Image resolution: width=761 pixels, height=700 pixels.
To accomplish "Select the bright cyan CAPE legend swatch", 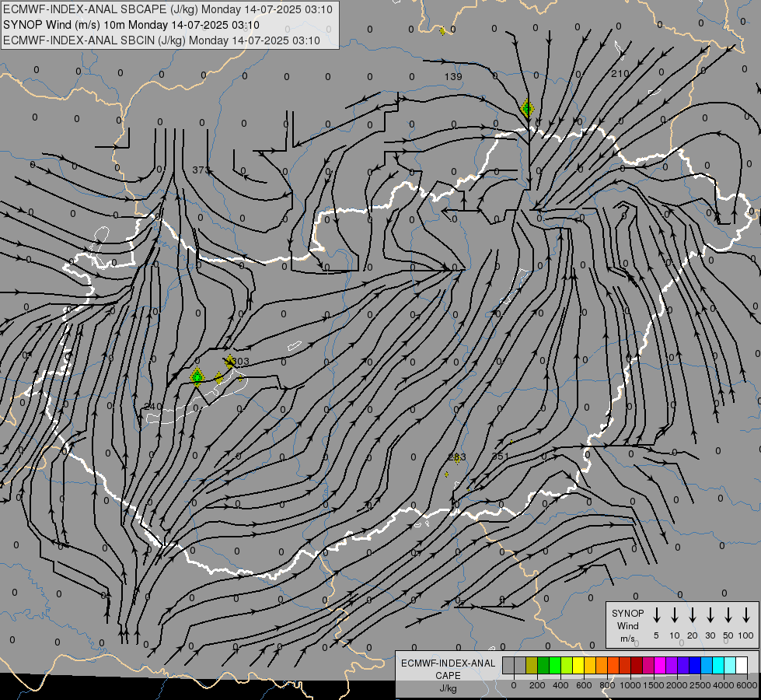I will [x=718, y=665].
